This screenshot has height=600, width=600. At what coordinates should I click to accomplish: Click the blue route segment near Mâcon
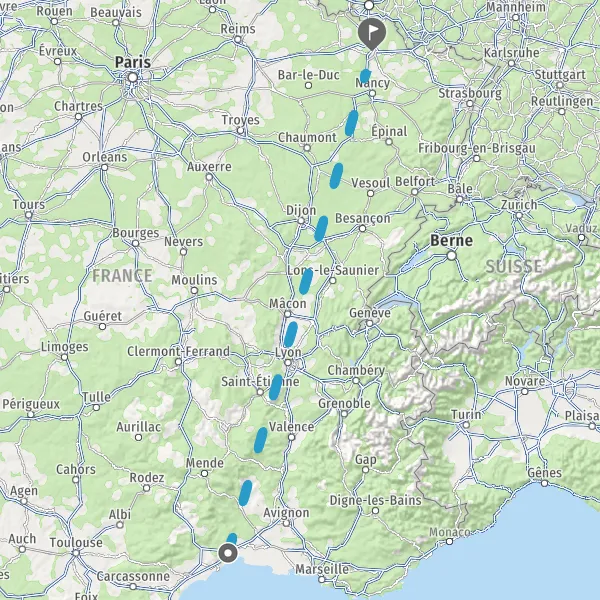(x=290, y=334)
